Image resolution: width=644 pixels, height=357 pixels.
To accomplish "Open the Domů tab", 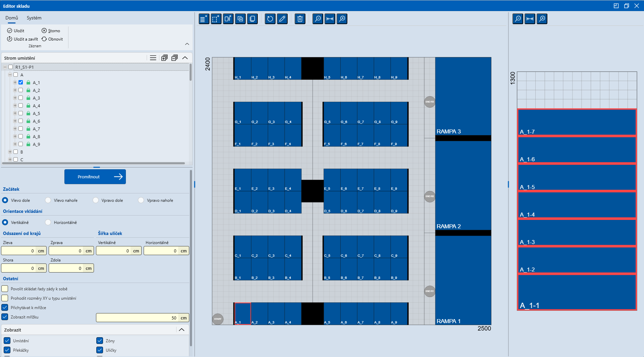I will [x=12, y=18].
